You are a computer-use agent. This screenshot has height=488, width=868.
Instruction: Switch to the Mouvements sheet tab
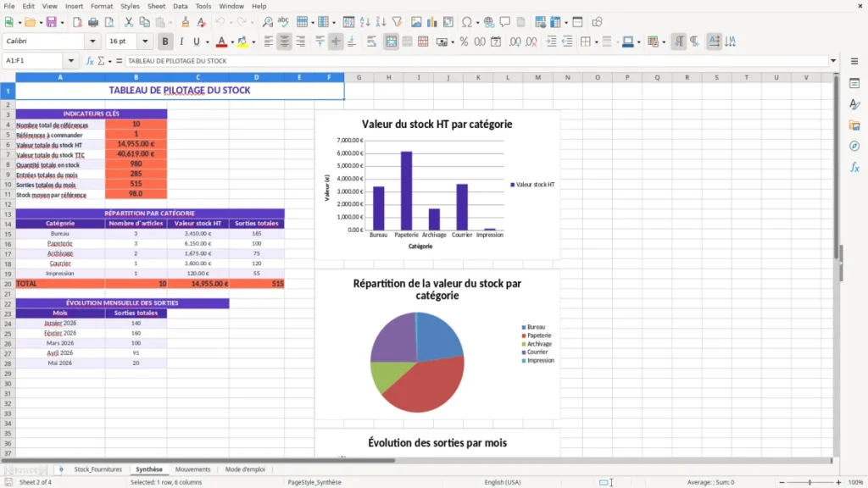click(x=192, y=469)
